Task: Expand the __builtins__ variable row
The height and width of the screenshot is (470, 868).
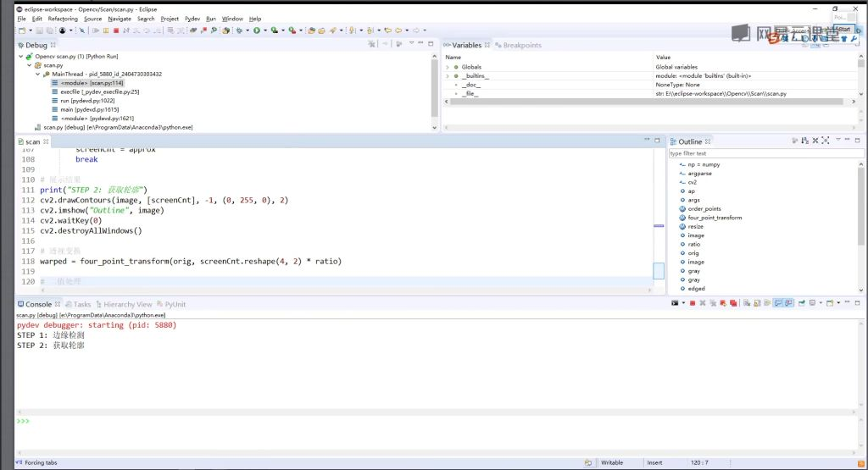Action: 448,75
